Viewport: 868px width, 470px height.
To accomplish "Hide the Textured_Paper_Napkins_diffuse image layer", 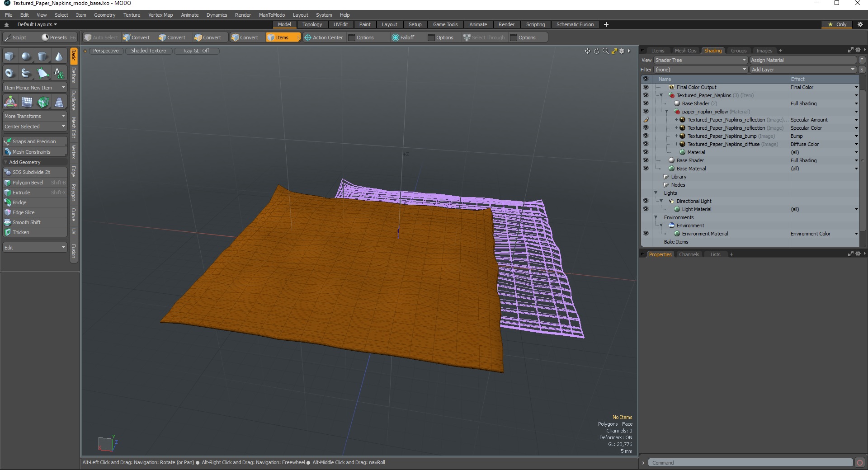I will [x=646, y=144].
